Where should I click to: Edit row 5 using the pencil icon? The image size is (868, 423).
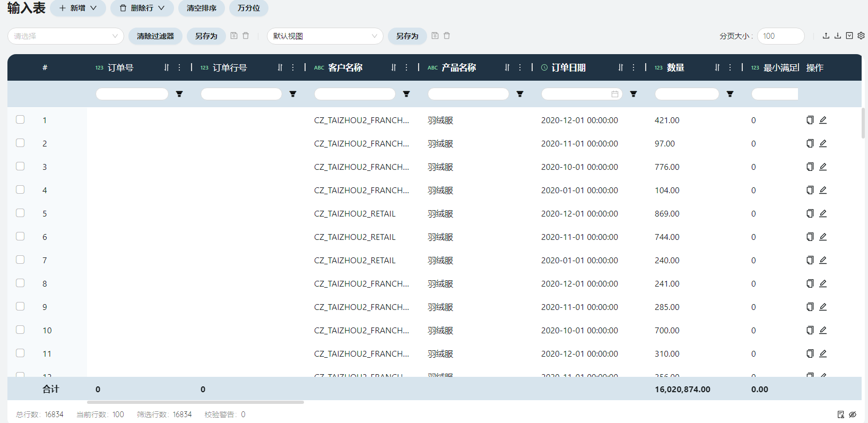point(823,213)
